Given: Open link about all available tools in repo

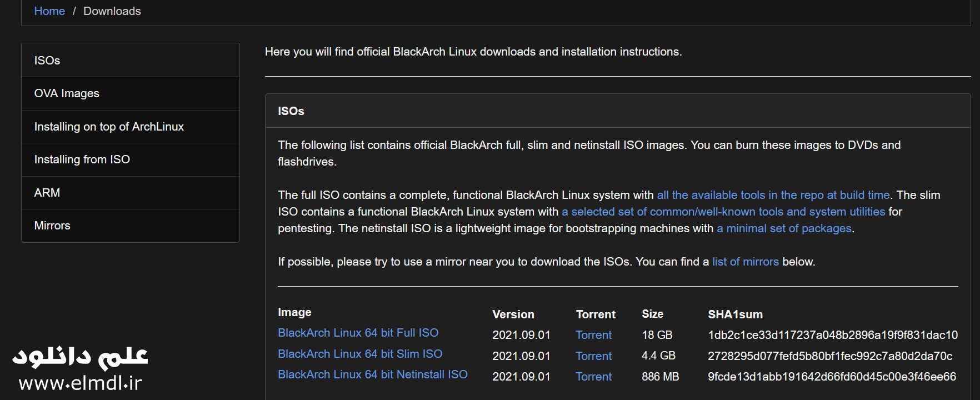Looking at the screenshot, I should point(773,195).
